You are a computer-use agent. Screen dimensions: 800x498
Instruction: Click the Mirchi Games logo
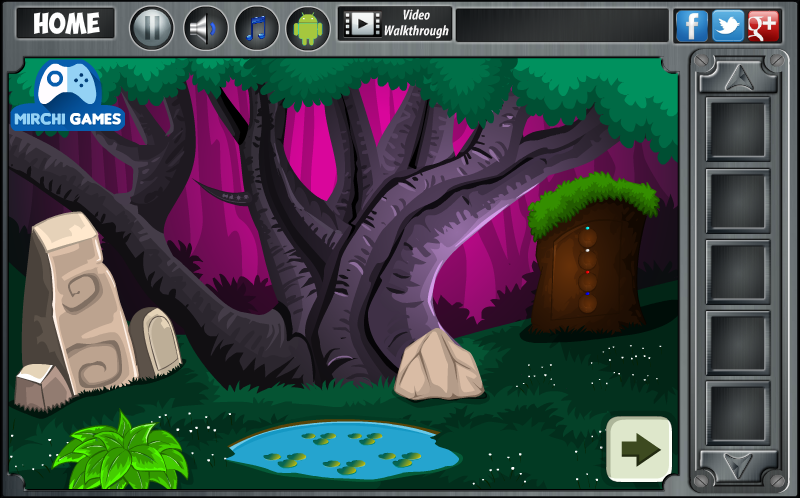67,96
